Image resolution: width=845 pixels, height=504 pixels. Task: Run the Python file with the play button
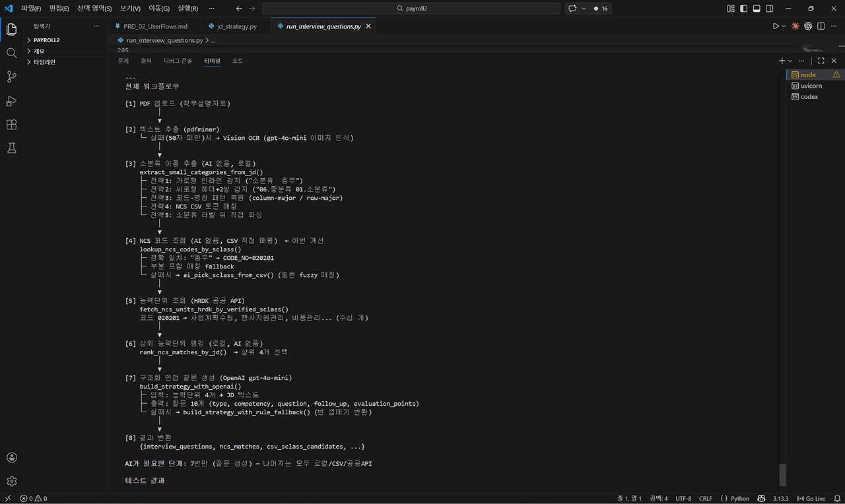click(x=776, y=26)
